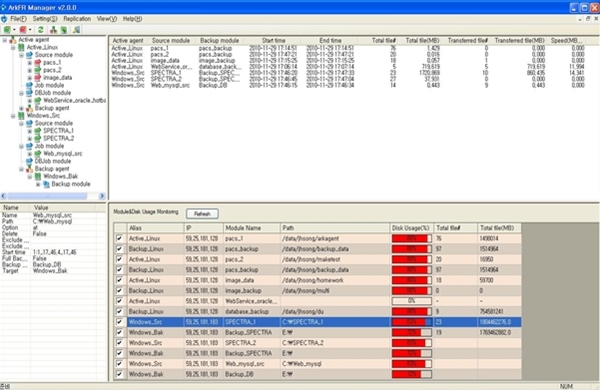The width and height of the screenshot is (600, 390).
Task: Click the green arrow icon of pacs_2
Action: click(x=38, y=70)
